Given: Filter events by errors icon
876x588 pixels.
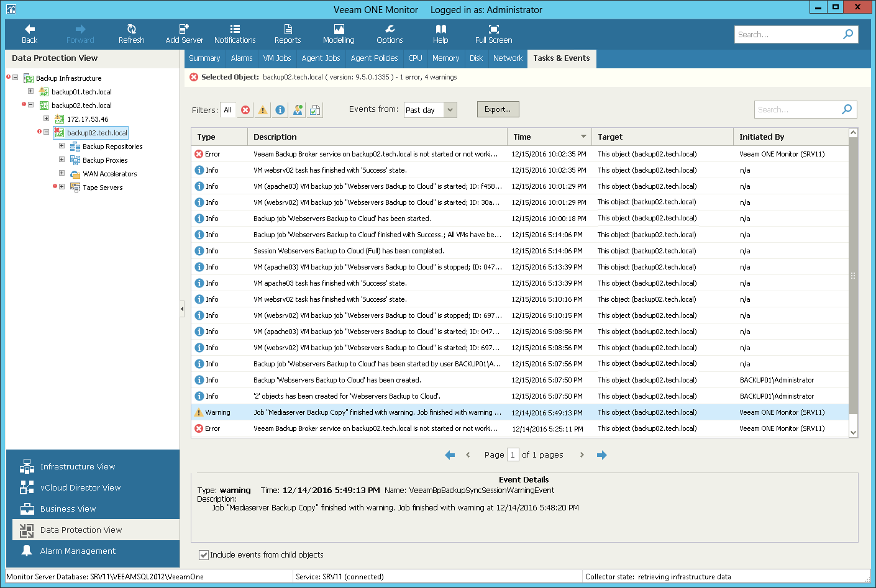Looking at the screenshot, I should pyautogui.click(x=245, y=110).
